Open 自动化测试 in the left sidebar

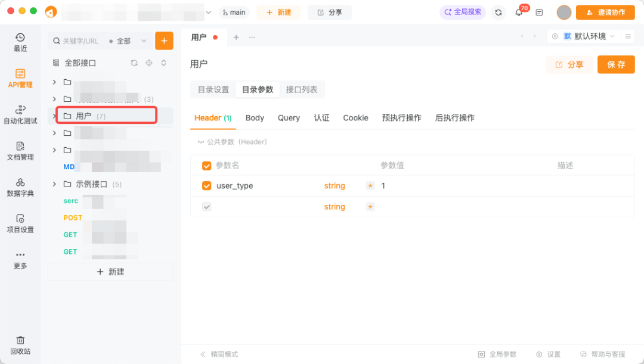click(20, 114)
